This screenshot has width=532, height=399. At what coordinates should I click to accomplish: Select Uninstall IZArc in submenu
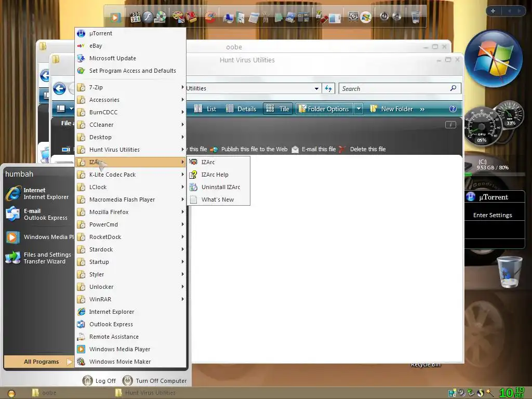coord(219,187)
